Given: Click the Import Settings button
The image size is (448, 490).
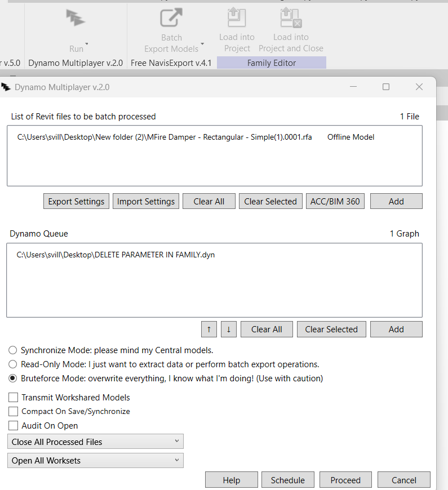Looking at the screenshot, I should click(x=146, y=201).
